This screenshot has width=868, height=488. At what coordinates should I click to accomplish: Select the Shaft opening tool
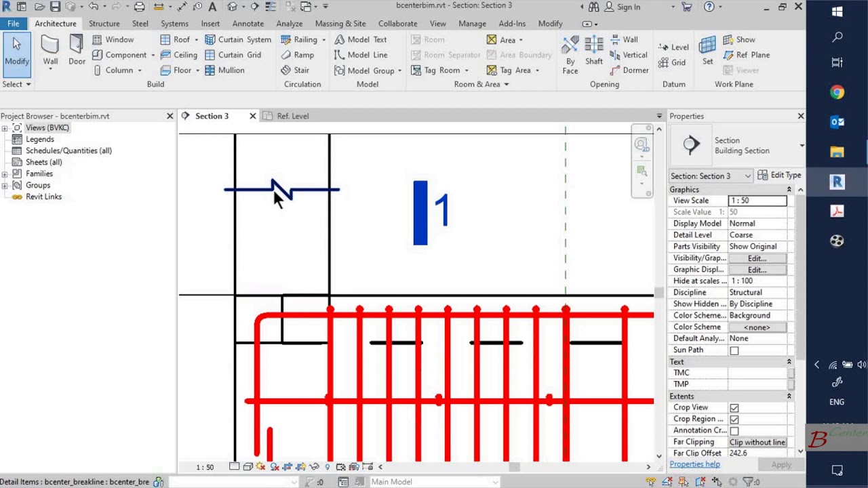[594, 51]
